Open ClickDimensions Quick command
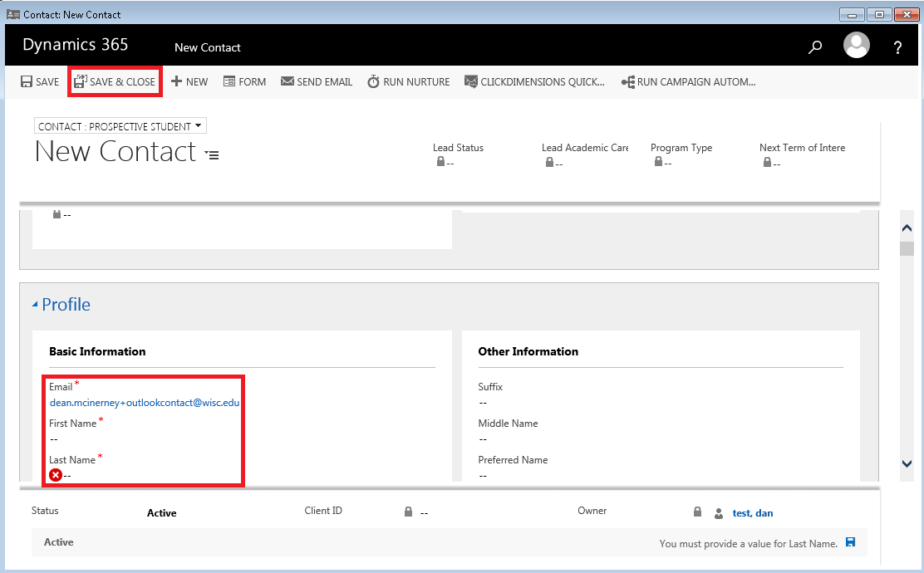The width and height of the screenshot is (924, 573). [x=534, y=82]
